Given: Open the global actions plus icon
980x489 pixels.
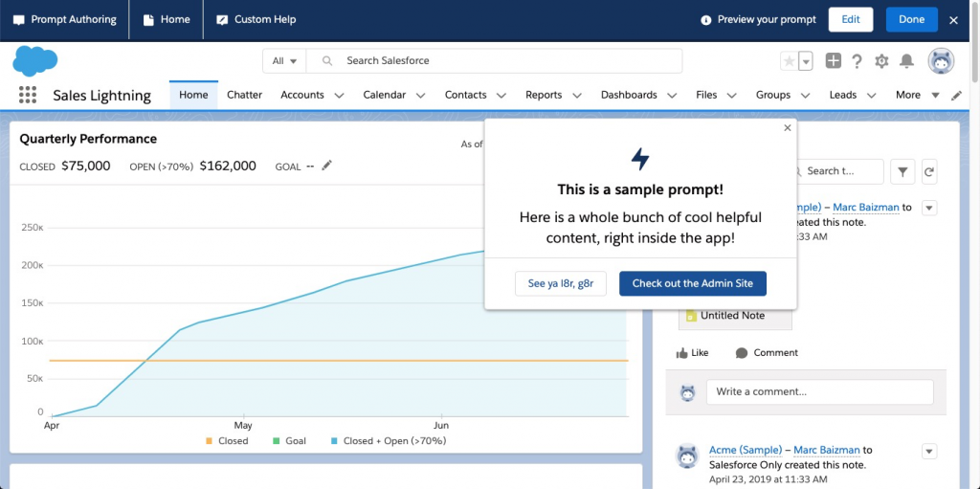Looking at the screenshot, I should coord(834,61).
